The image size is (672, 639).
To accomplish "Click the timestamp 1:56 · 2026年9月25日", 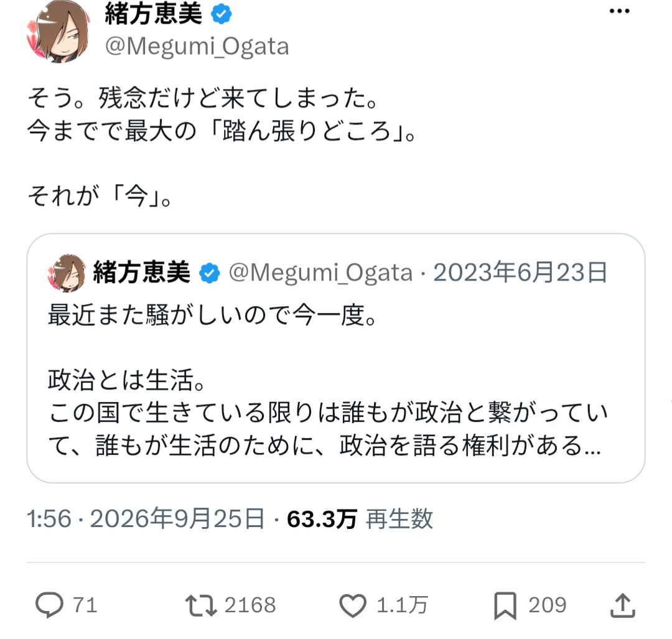I will (145, 518).
